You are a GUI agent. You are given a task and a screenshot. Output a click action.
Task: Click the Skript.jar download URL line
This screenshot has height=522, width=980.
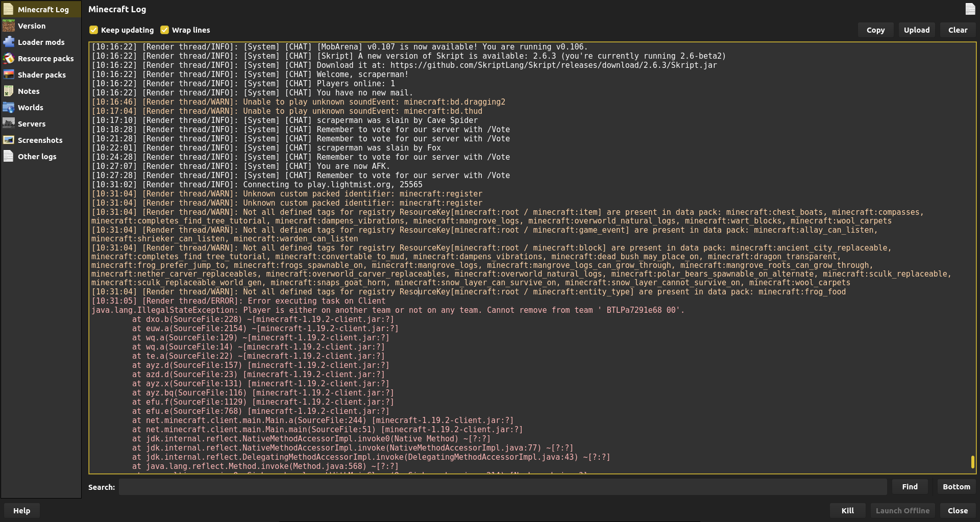coord(404,65)
